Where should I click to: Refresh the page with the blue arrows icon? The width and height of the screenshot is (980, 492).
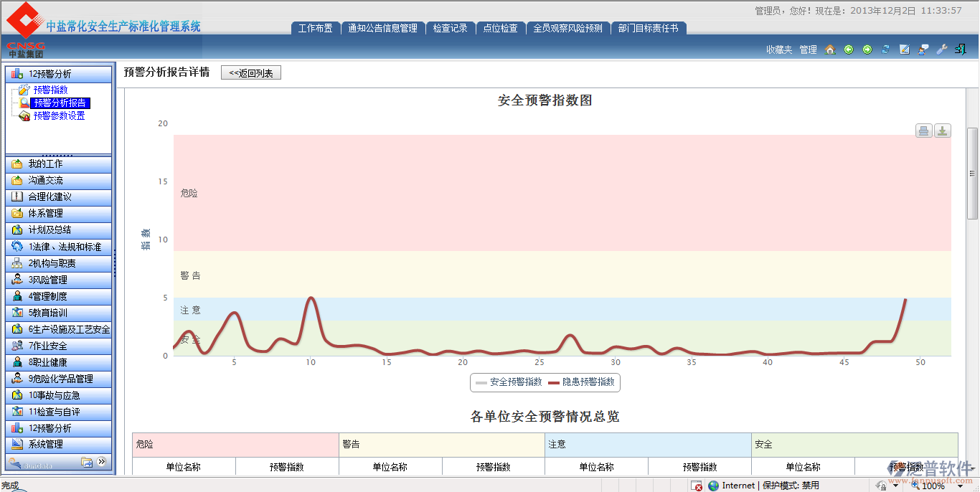click(886, 49)
